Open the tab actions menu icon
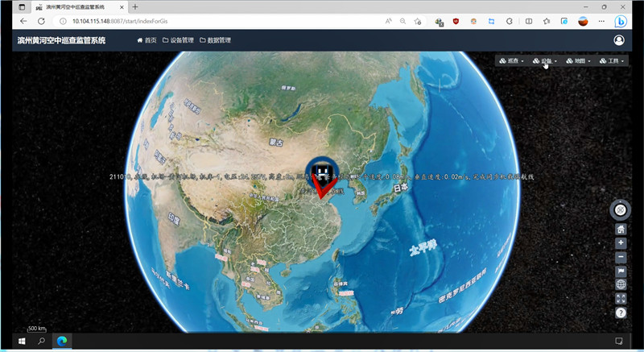644x352 pixels. tap(22, 7)
